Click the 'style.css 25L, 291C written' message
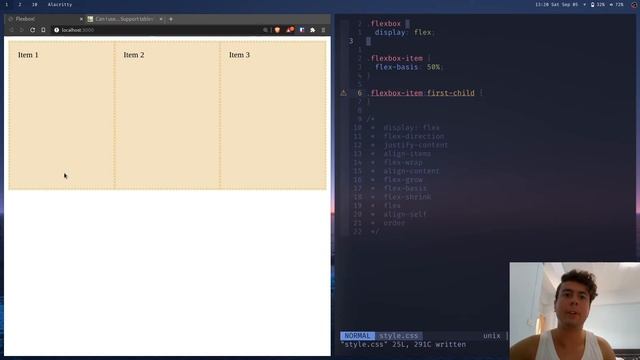Viewport: 640px width, 360px height. click(x=403, y=344)
